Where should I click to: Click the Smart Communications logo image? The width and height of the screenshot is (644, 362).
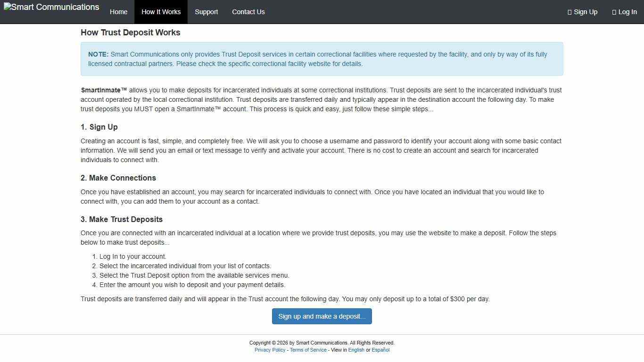[x=51, y=8]
